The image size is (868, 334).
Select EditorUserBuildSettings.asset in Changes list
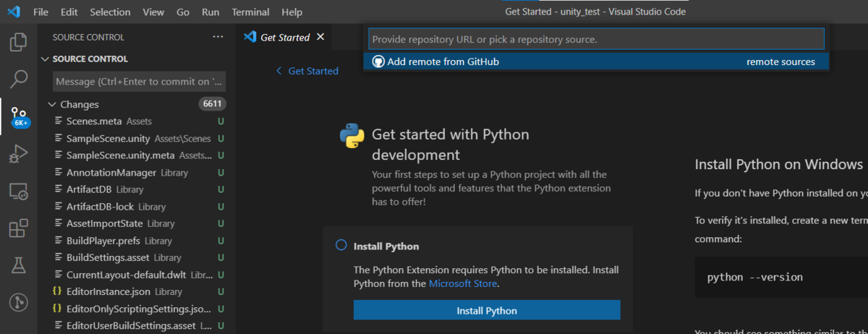click(137, 325)
